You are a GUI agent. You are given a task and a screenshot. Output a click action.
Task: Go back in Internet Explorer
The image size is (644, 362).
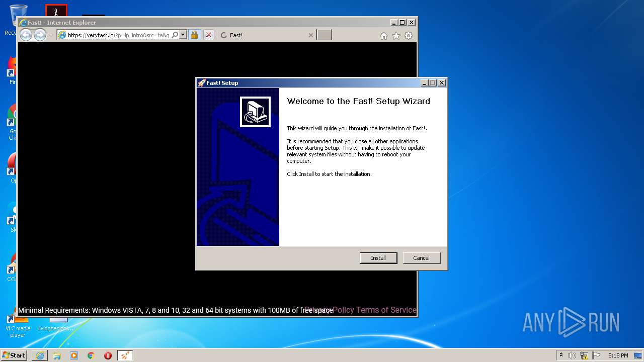click(26, 35)
